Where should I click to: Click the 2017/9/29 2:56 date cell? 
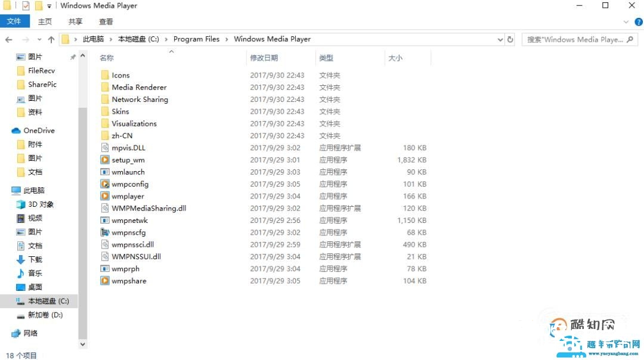click(275, 220)
